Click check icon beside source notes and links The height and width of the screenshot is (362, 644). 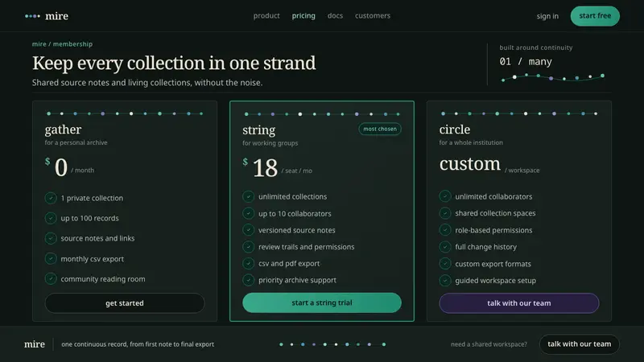tap(51, 238)
